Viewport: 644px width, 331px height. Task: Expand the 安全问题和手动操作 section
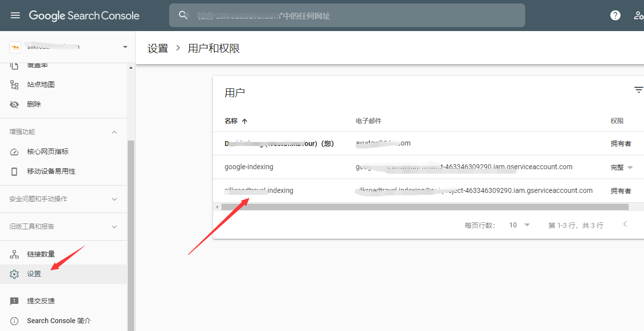[x=114, y=199]
